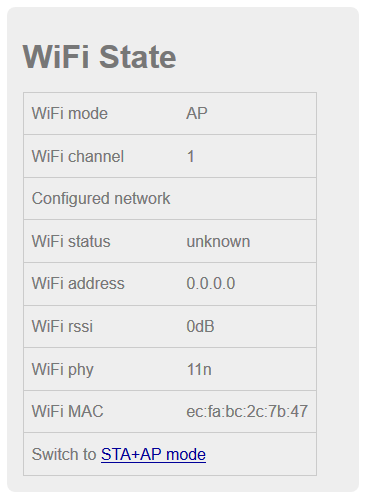The height and width of the screenshot is (501, 366).
Task: Select the MAC address ec:fa:bc:2c:7b:47
Action: tap(247, 411)
